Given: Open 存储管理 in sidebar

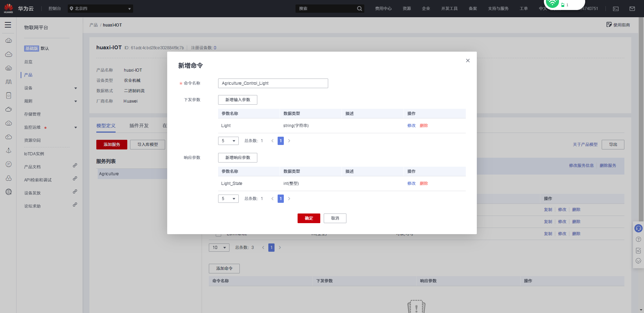Looking at the screenshot, I should (x=32, y=114).
